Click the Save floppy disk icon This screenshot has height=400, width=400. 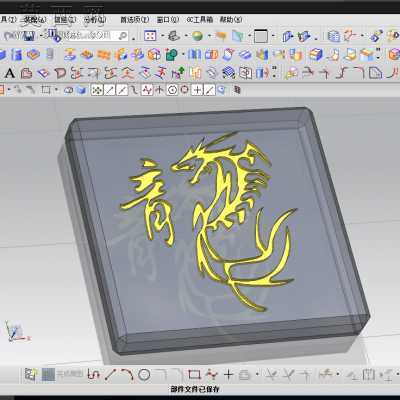(x=29, y=36)
